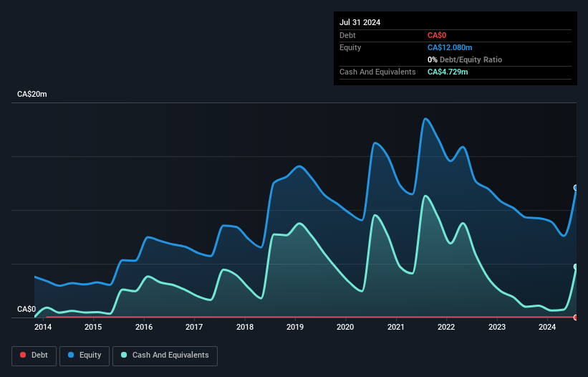Click the Debt label in tooltip

point(347,35)
